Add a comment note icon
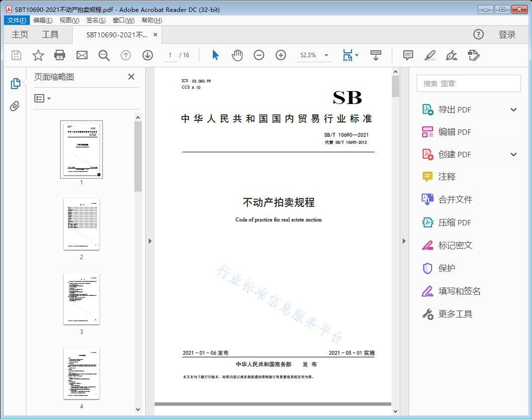 [x=408, y=55]
